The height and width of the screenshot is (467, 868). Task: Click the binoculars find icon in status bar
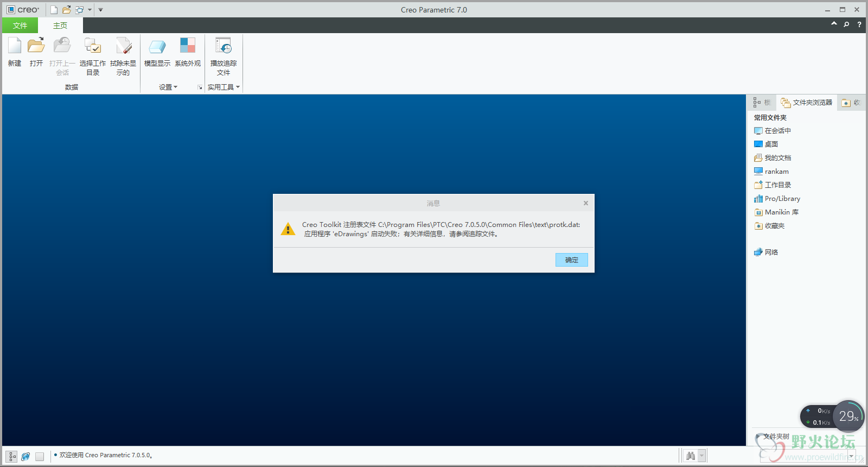(691, 456)
